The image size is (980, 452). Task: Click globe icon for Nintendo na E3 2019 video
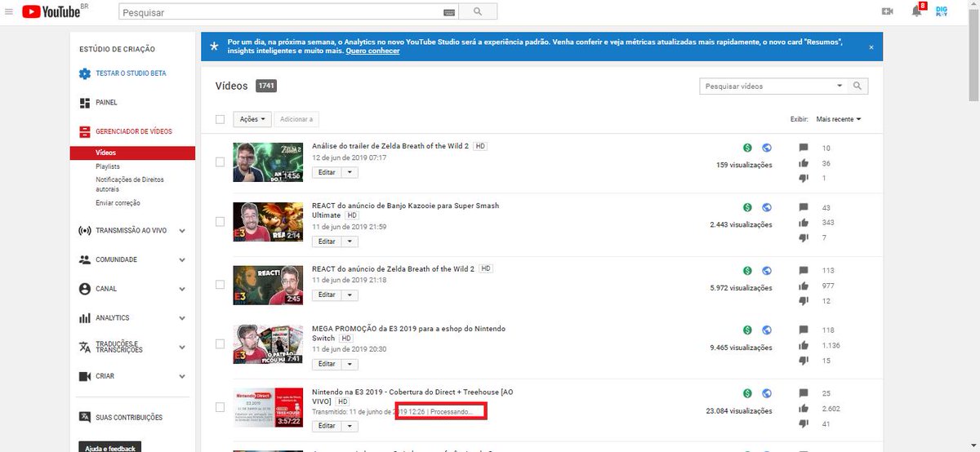pos(766,393)
